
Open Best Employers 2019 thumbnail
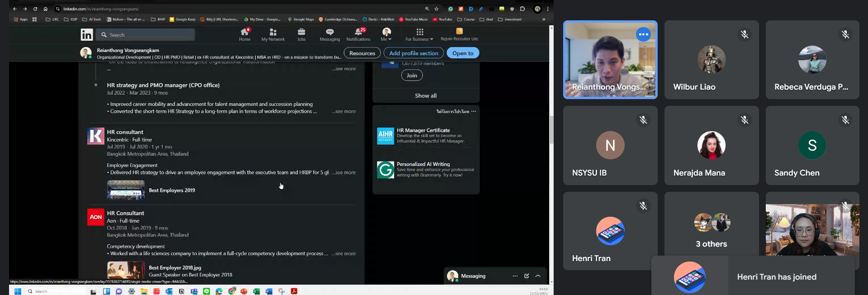click(126, 190)
